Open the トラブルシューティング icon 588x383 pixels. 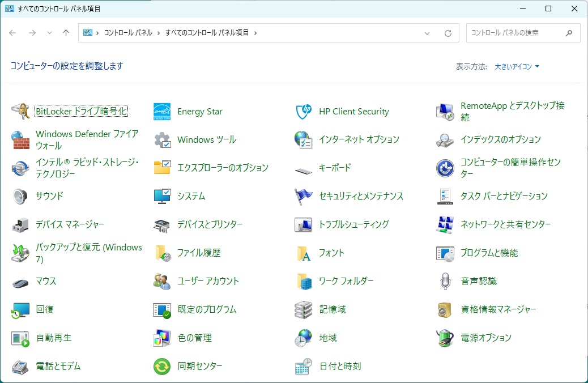[x=304, y=224]
